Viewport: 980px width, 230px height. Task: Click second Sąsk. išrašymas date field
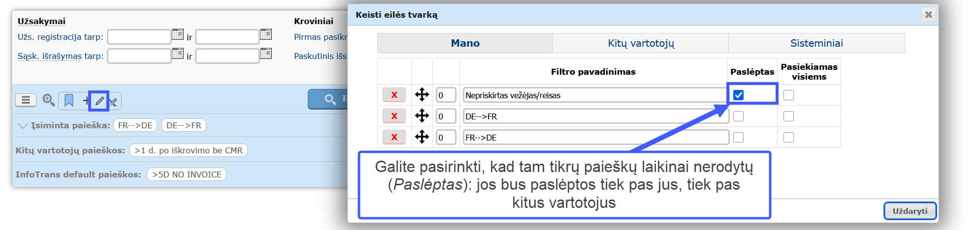pos(228,56)
